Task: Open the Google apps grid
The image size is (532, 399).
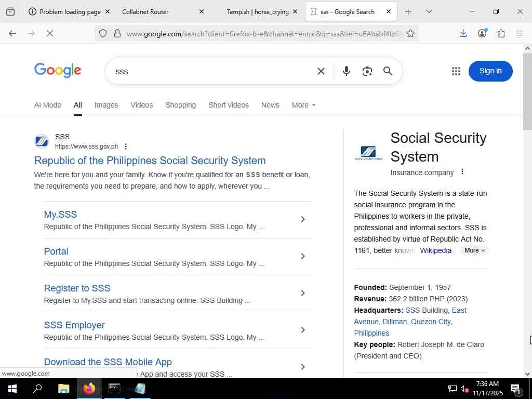Action: 456,71
